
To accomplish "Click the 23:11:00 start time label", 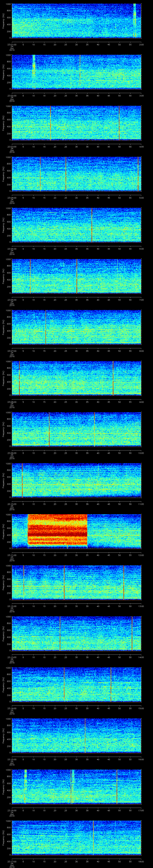I will [12, 555].
